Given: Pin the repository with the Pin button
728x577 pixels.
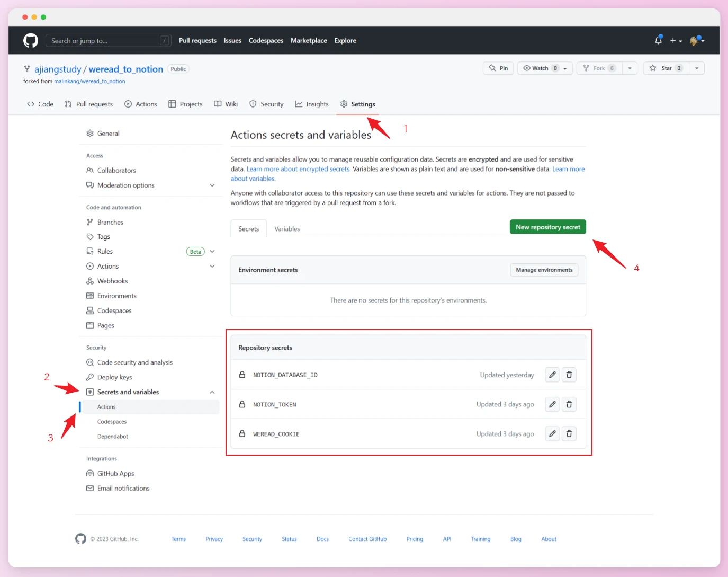Looking at the screenshot, I should click(498, 68).
